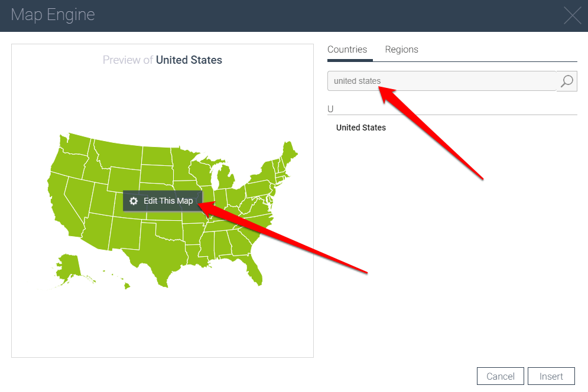Click the gear icon on the map

134,201
